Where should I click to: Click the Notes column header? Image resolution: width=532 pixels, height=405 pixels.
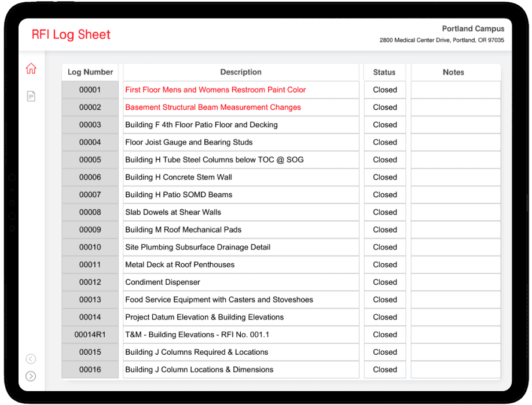(453, 72)
